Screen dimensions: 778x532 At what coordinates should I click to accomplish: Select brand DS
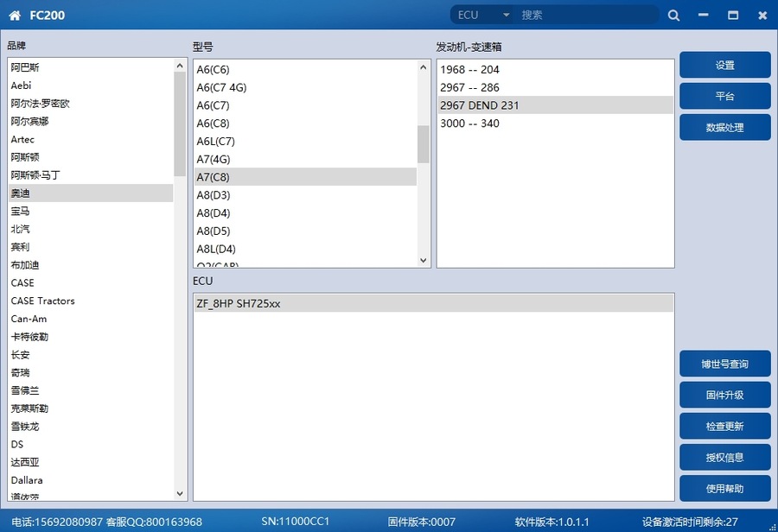click(x=91, y=444)
